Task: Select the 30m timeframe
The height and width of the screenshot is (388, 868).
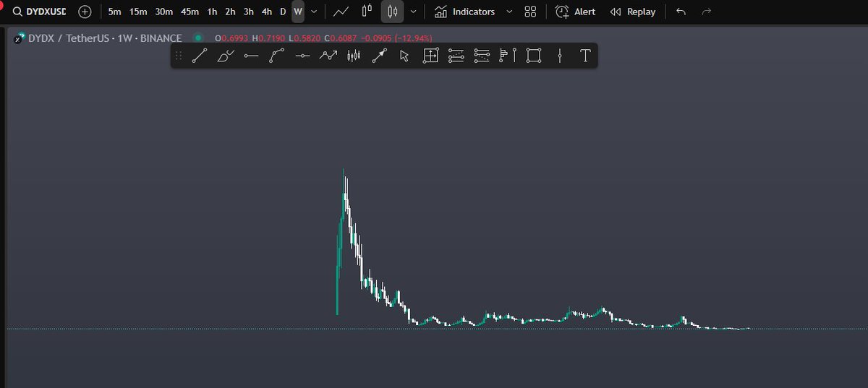Action: (164, 12)
